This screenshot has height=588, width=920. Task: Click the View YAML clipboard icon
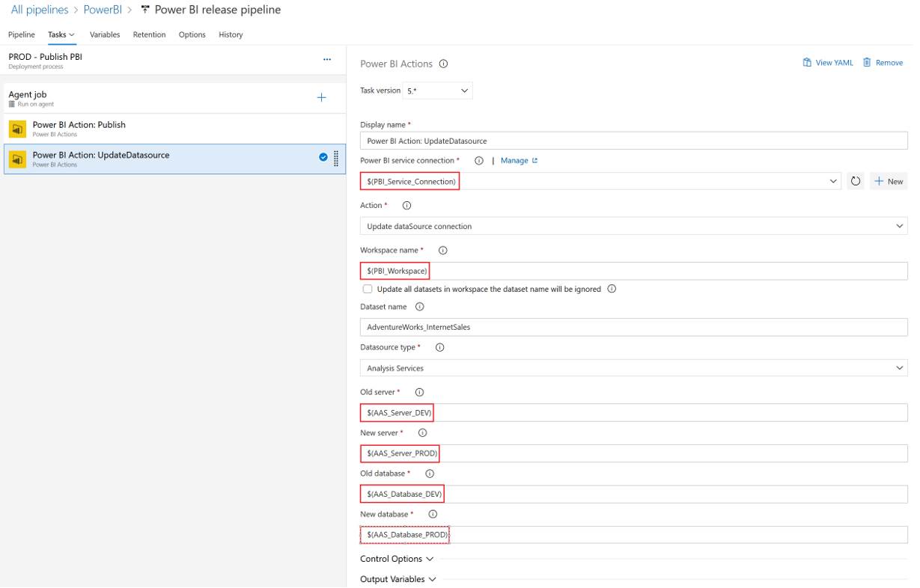(807, 63)
